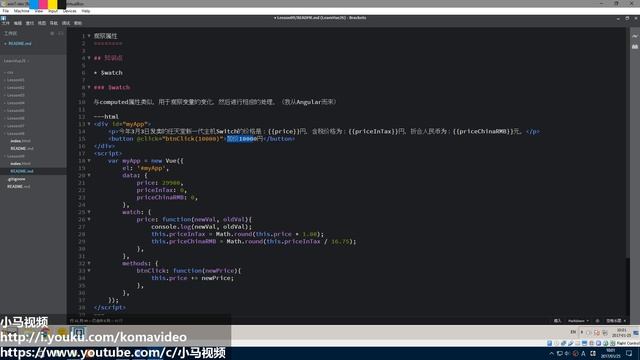Collapse the Vue instance fold on line 18
The width and height of the screenshot is (640, 360).
(x=89, y=160)
